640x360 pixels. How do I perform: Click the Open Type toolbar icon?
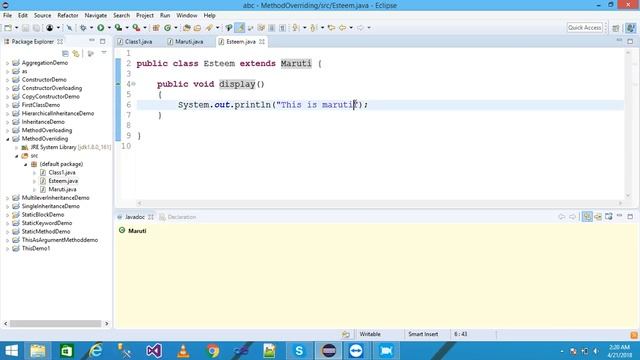[x=187, y=28]
